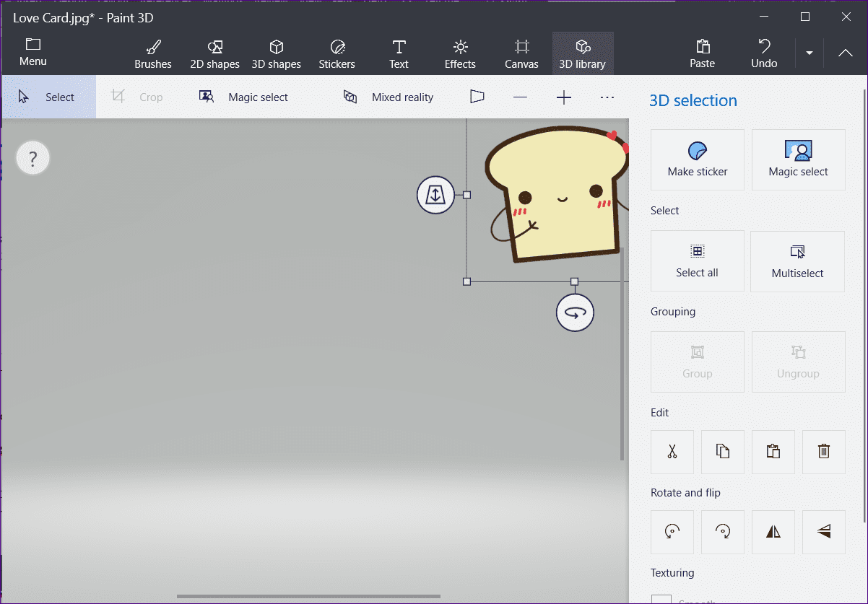
Task: Delete the selection with the trash icon
Action: click(x=824, y=452)
